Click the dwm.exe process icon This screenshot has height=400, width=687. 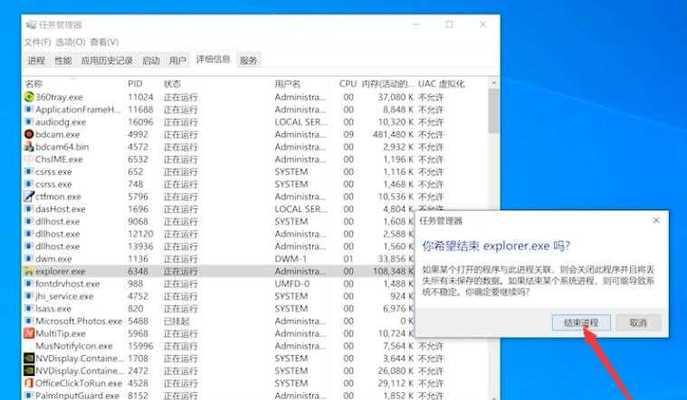(29, 258)
